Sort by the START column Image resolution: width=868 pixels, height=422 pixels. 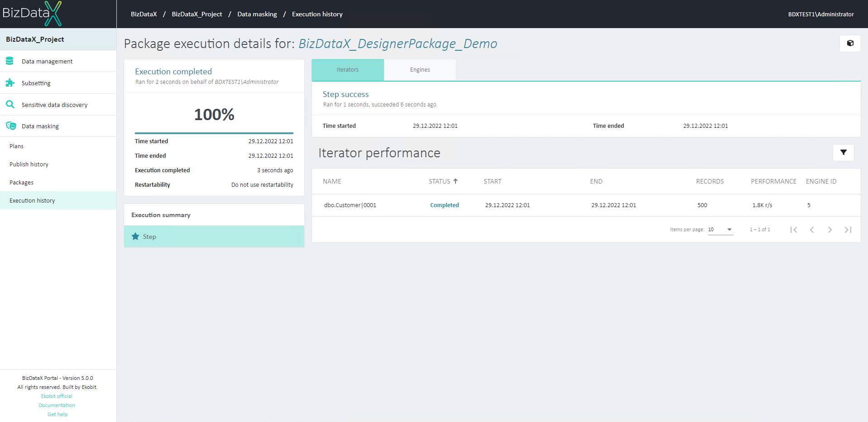pos(493,181)
